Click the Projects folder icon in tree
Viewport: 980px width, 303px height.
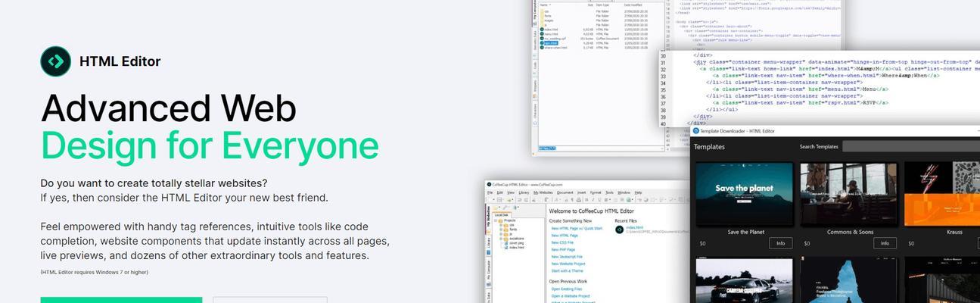coord(501,220)
